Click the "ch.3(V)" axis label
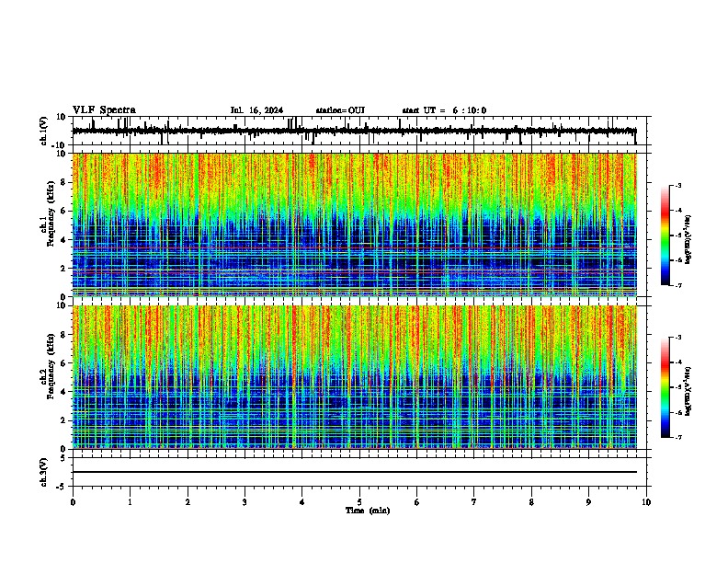 [44, 472]
